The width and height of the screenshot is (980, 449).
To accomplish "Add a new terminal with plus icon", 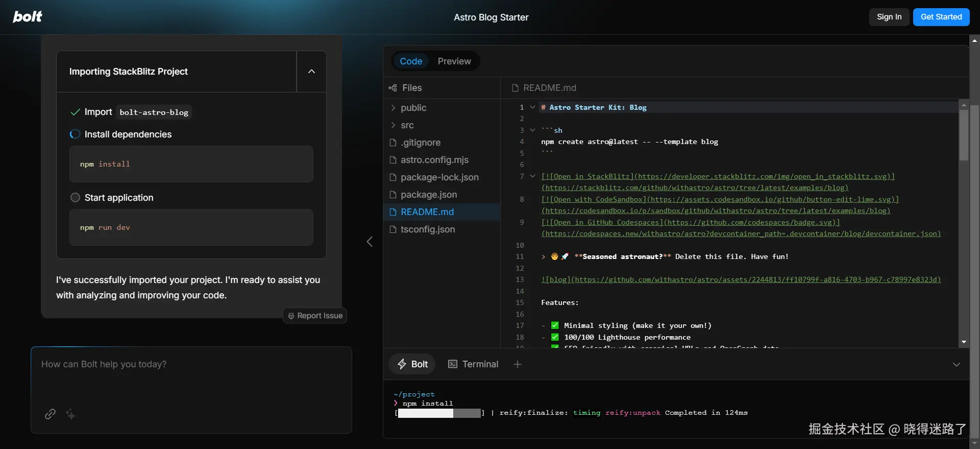I will pyautogui.click(x=518, y=364).
